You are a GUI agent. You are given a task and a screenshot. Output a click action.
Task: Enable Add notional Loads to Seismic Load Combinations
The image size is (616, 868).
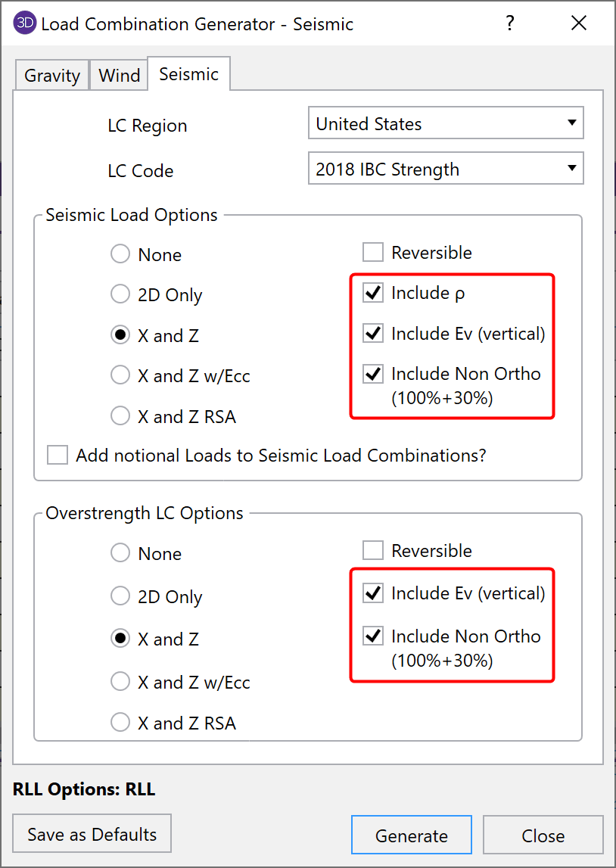[x=58, y=456]
